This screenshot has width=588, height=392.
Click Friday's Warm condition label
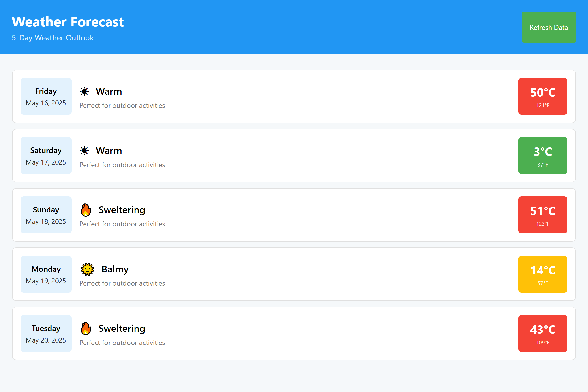click(x=109, y=91)
